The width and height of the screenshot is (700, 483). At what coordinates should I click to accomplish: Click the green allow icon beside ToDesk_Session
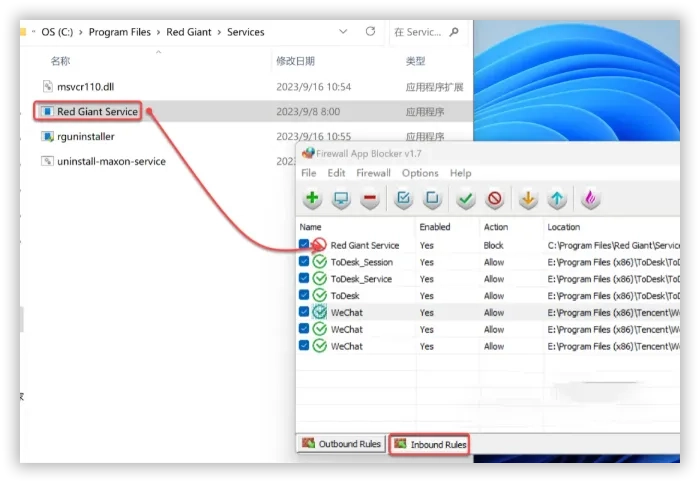320,262
